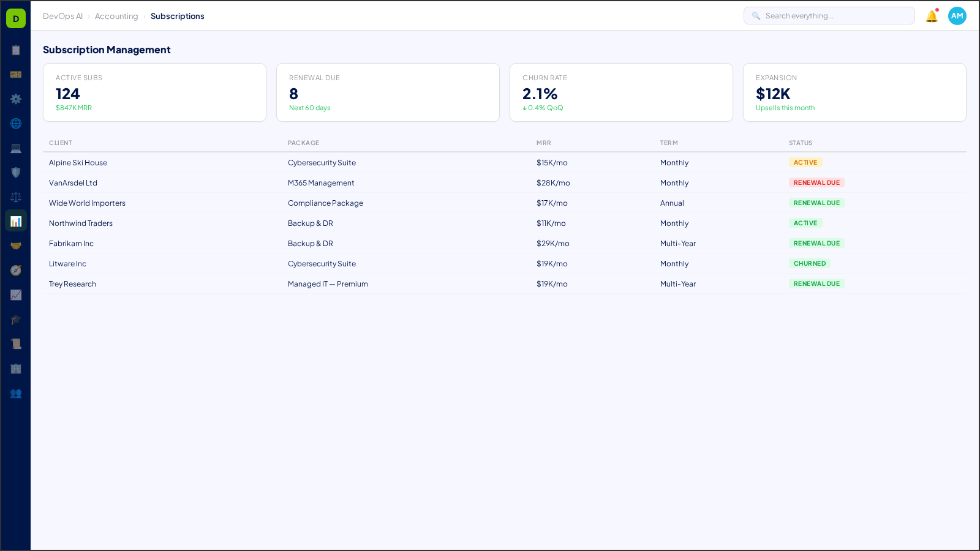The width and height of the screenshot is (980, 551).
Task: Open the settings gear in sidebar
Action: click(x=15, y=99)
